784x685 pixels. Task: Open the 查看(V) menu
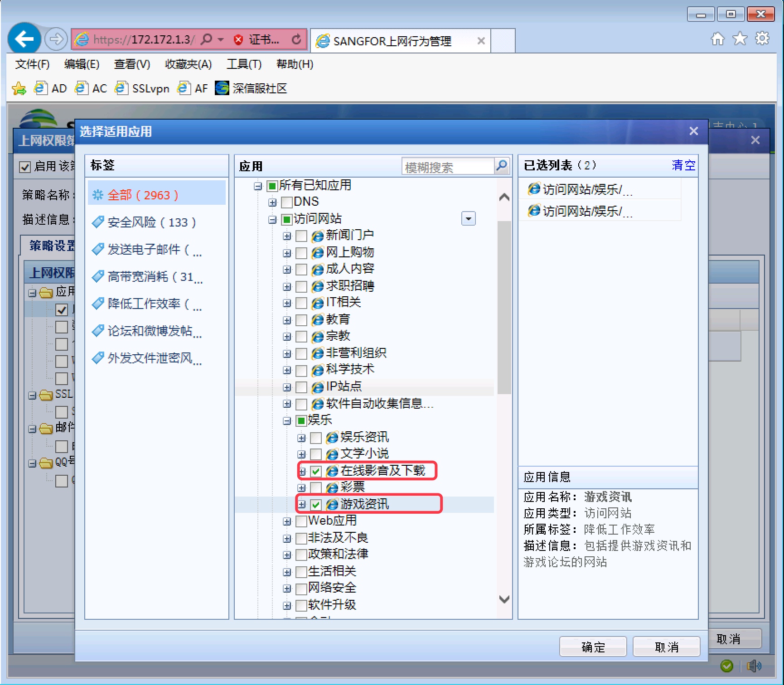point(132,64)
